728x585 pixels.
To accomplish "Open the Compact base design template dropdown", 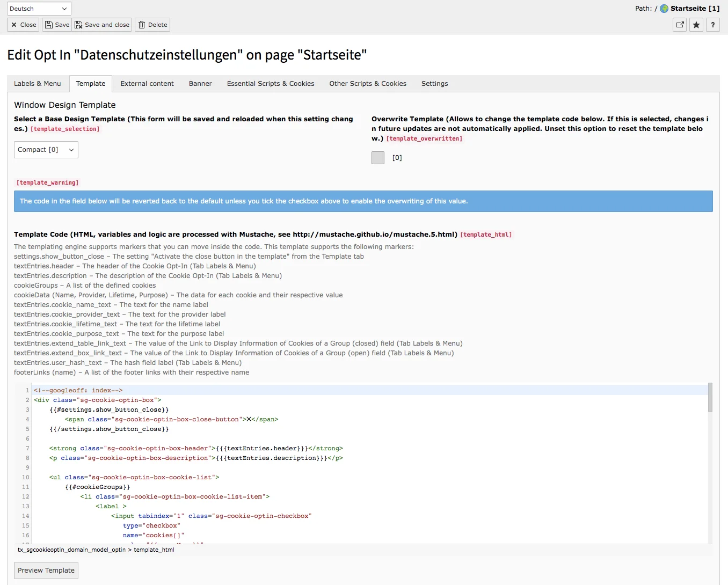I will coord(46,149).
